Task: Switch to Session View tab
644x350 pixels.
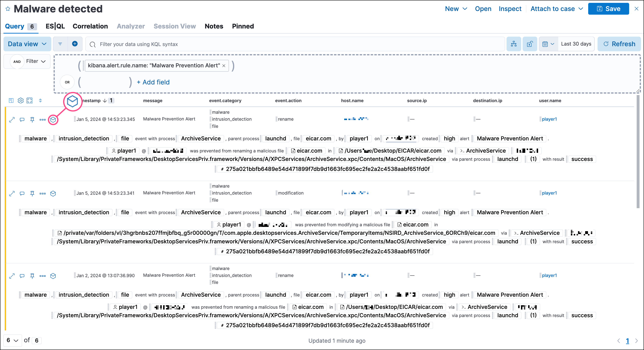Action: (174, 26)
